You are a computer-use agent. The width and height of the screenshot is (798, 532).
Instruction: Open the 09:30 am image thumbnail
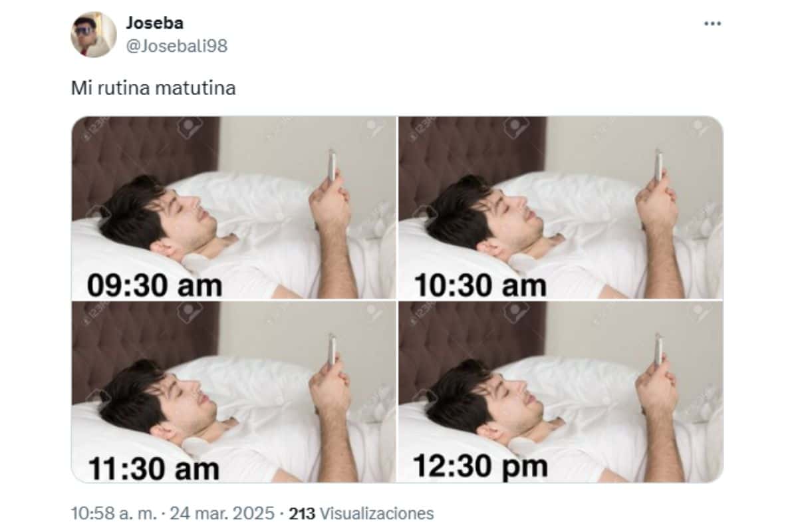tap(234, 207)
